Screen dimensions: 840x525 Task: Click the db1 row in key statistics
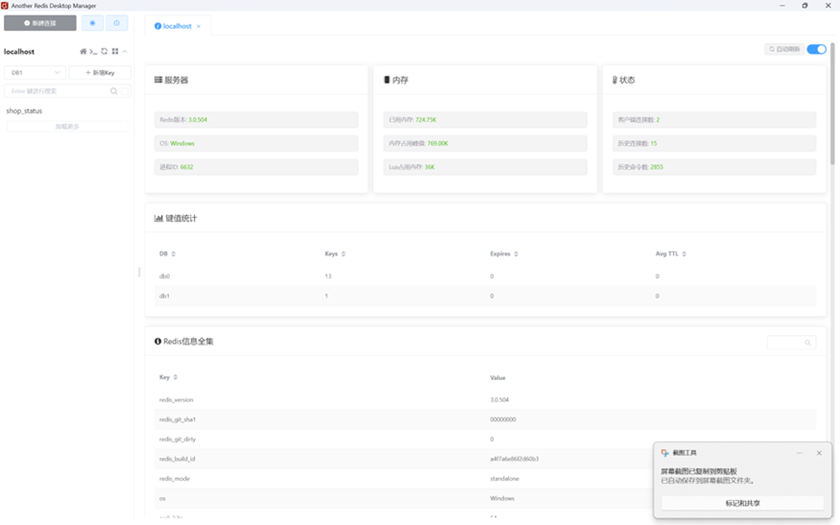(x=485, y=296)
